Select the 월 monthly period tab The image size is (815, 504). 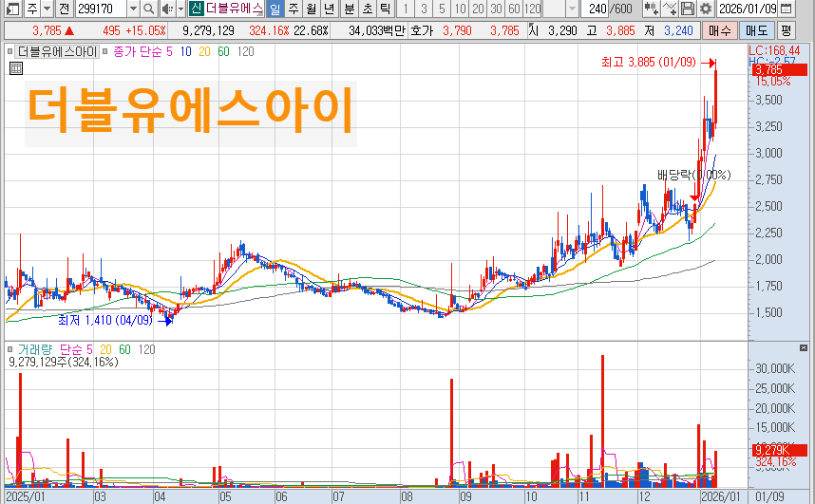point(312,9)
